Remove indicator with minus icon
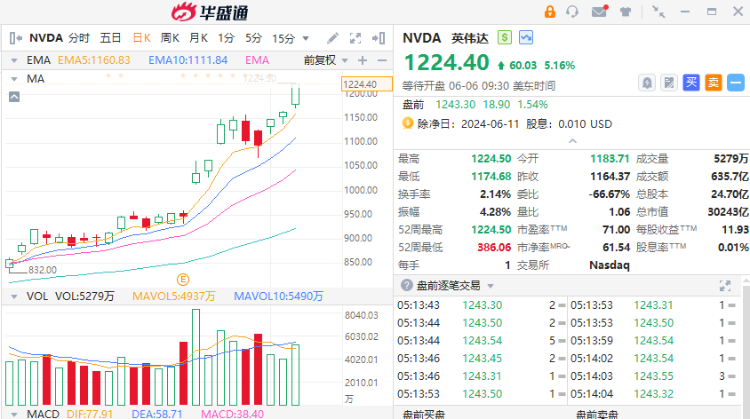750x419 pixels. point(382,60)
